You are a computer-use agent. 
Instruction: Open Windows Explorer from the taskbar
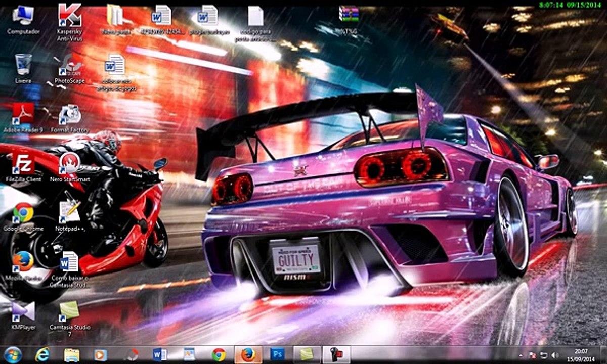pos(72,355)
